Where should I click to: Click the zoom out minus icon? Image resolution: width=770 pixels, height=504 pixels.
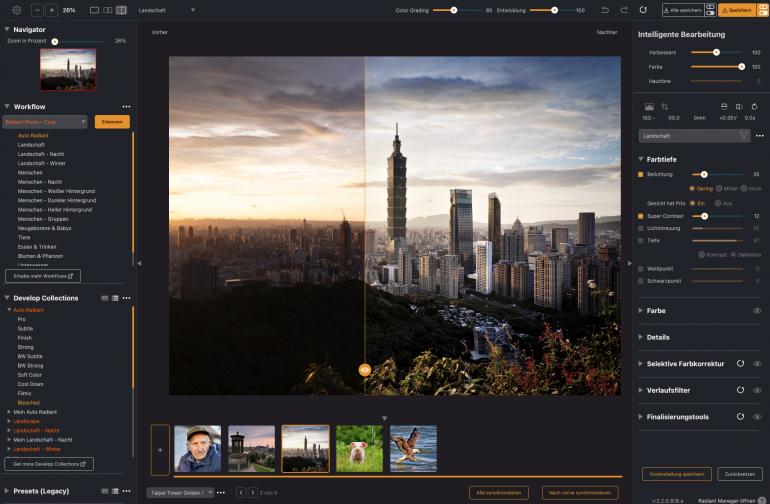pos(37,10)
